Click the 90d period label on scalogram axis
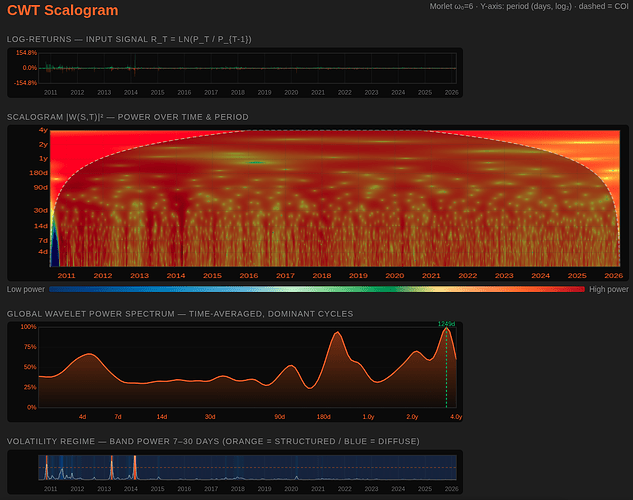Image resolution: width=633 pixels, height=500 pixels. point(40,187)
